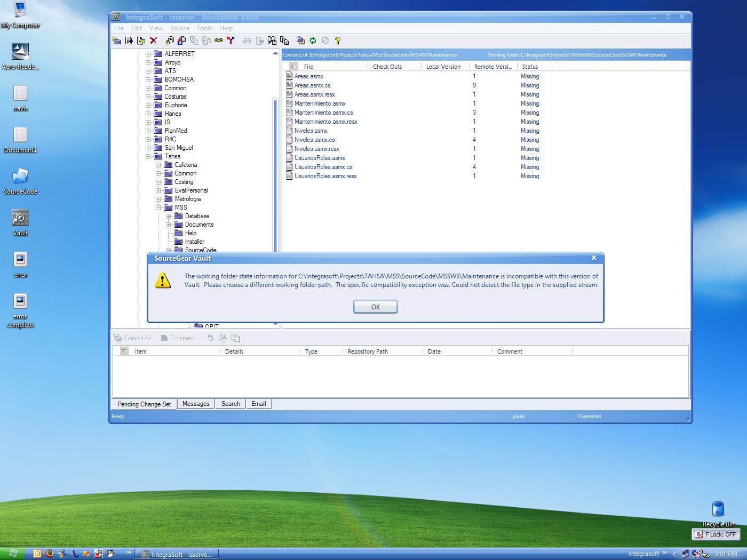Click the Get Latest Version toolbar icon

point(182,41)
